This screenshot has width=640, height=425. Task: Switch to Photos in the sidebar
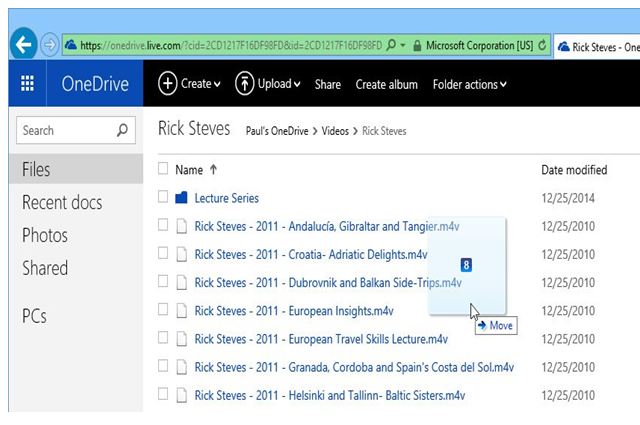coord(45,236)
